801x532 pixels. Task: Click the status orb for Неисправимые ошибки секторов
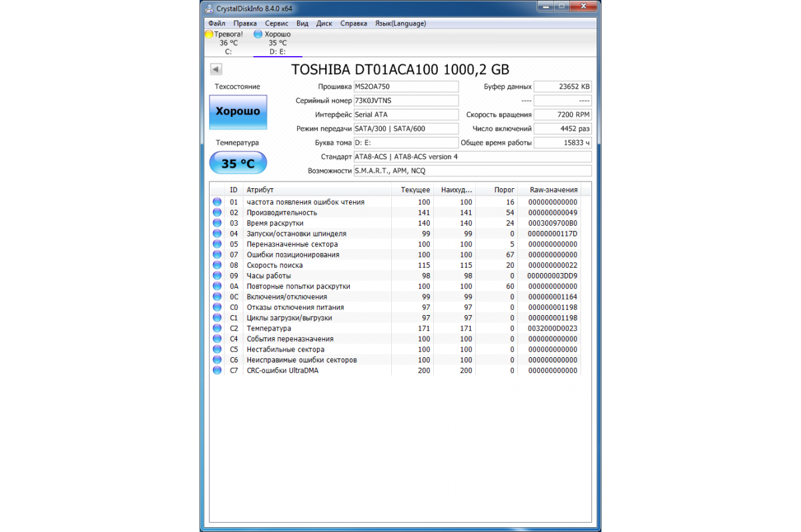click(217, 360)
